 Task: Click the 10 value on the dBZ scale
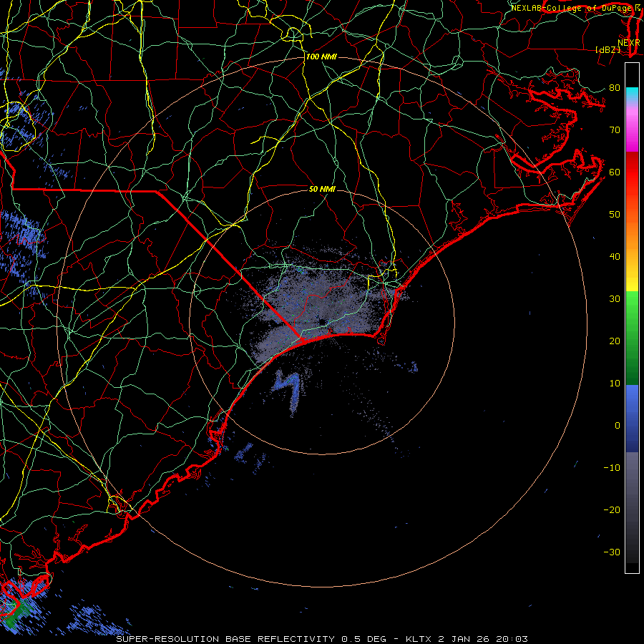tap(615, 384)
